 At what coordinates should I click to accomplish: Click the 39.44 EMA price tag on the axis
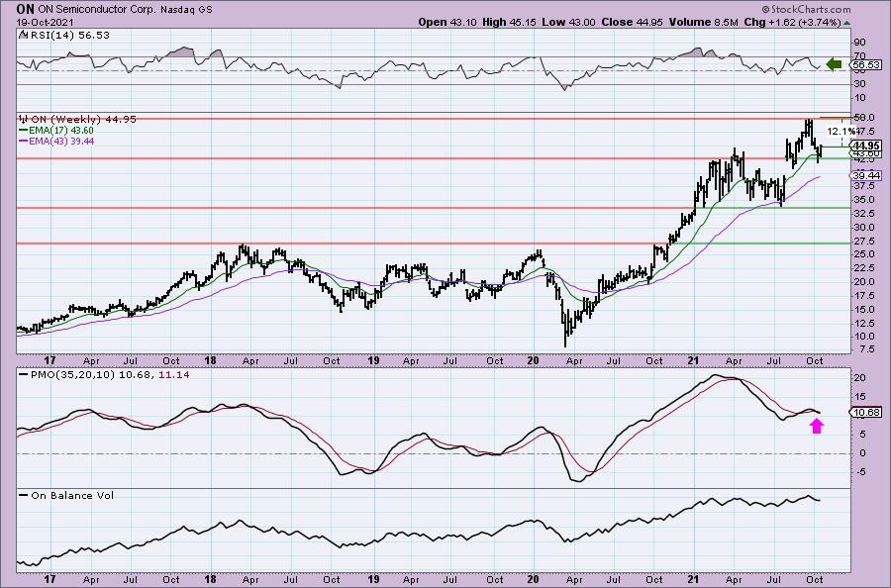coord(866,175)
